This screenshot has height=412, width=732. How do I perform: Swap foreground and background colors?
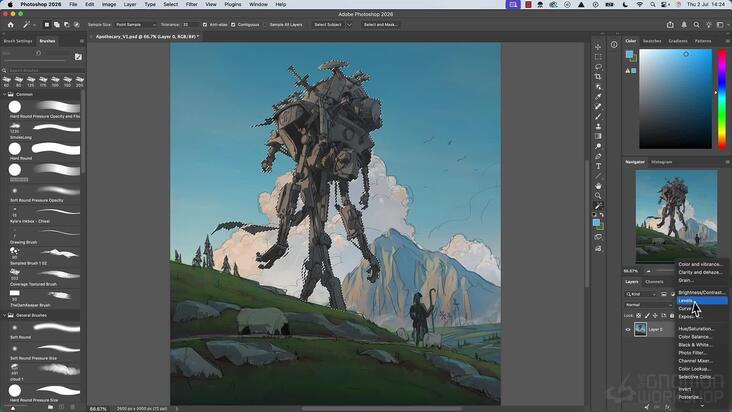[x=602, y=215]
